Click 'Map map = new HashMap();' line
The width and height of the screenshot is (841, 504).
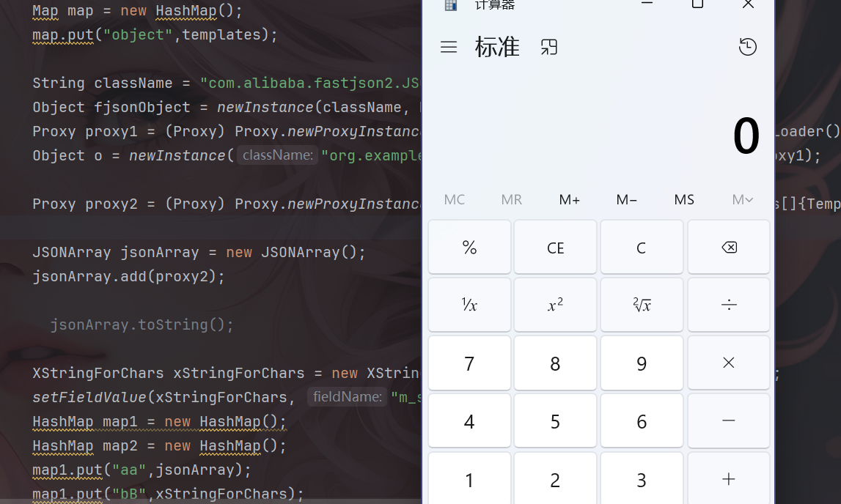137,11
